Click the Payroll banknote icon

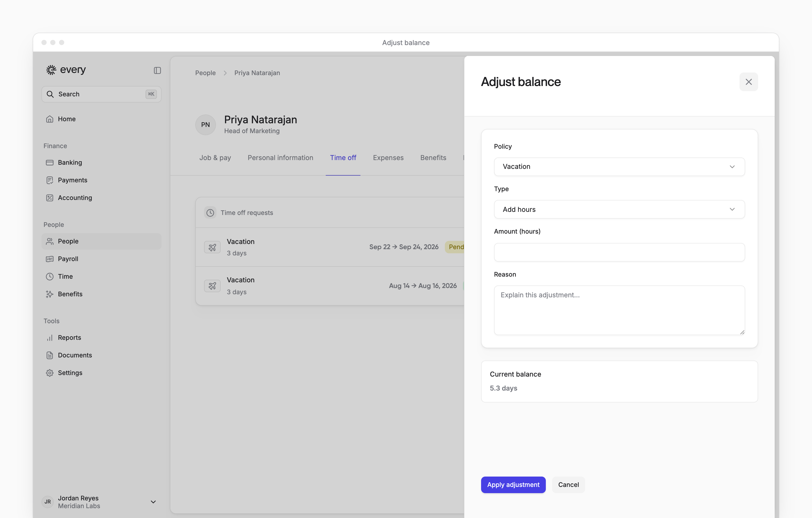(49, 259)
